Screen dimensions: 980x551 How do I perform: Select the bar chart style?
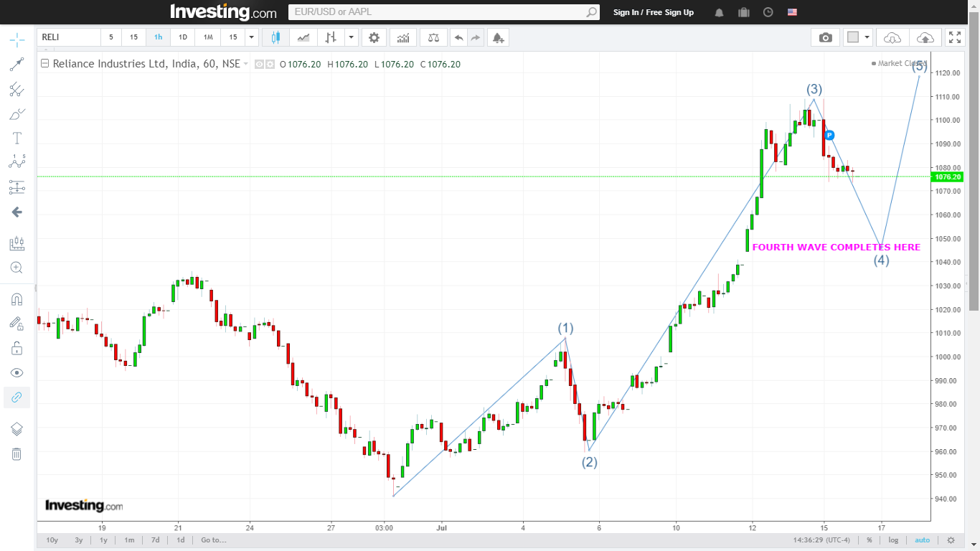[331, 37]
